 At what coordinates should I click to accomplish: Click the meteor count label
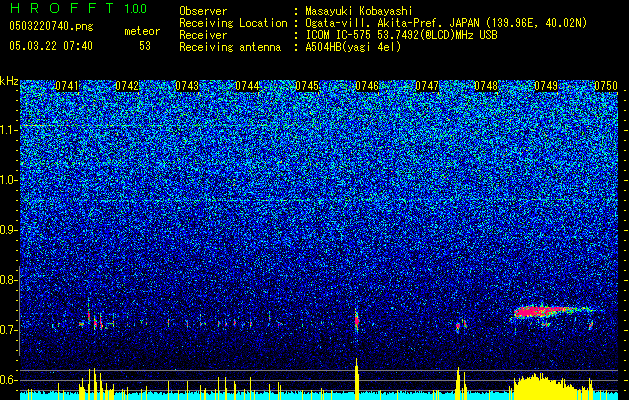point(142,31)
